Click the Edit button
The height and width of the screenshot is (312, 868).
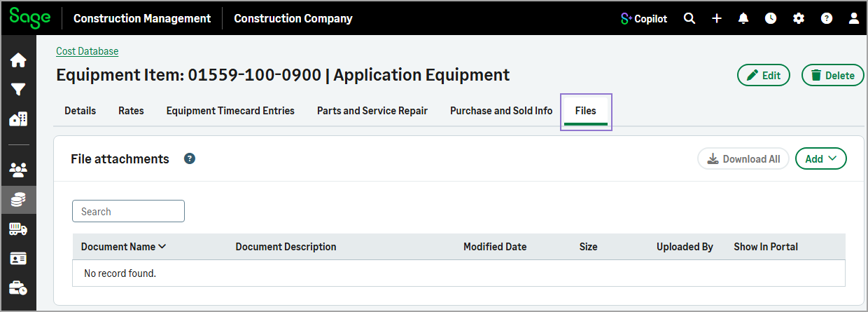tap(764, 75)
